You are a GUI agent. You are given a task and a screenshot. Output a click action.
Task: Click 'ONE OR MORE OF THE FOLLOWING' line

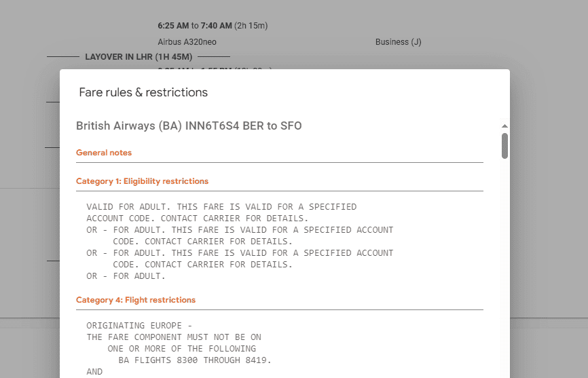click(x=181, y=349)
